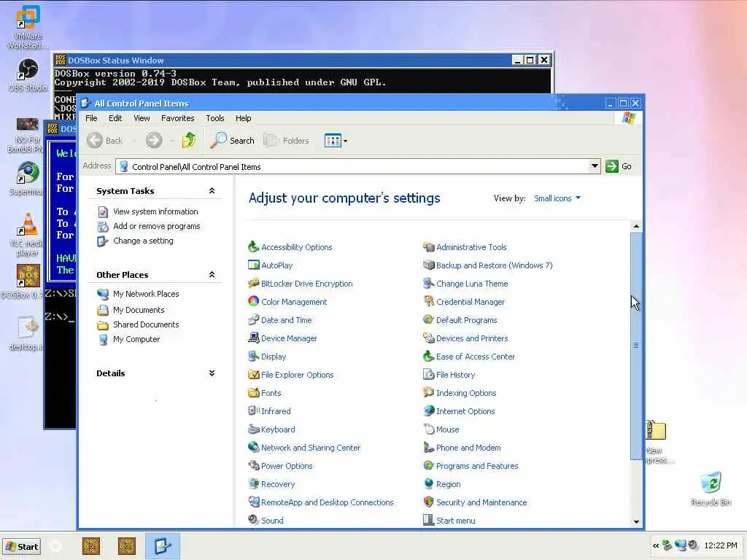The width and height of the screenshot is (747, 560).
Task: Open the Favorites menu
Action: click(178, 118)
